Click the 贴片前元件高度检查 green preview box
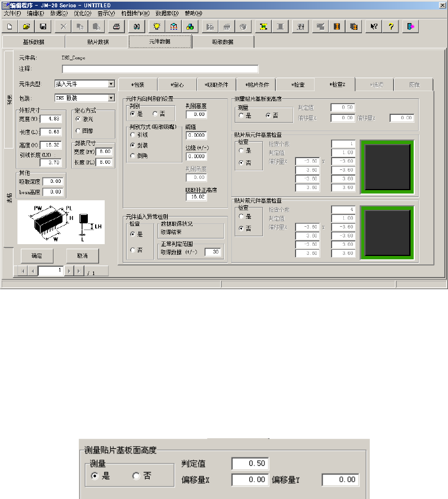 click(x=387, y=233)
